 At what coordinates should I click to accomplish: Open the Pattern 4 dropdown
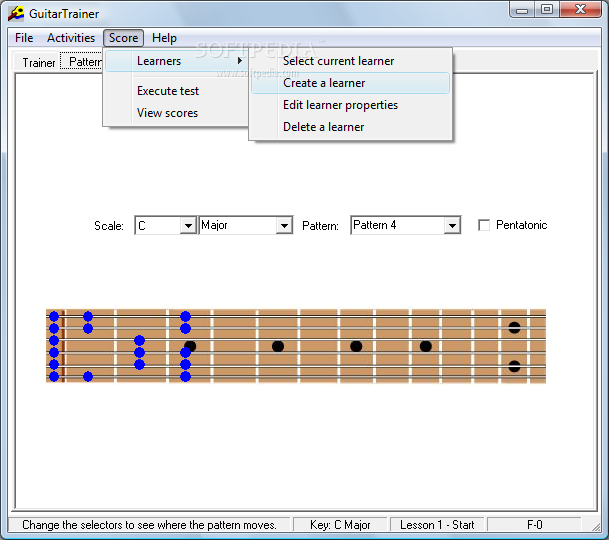point(452,225)
